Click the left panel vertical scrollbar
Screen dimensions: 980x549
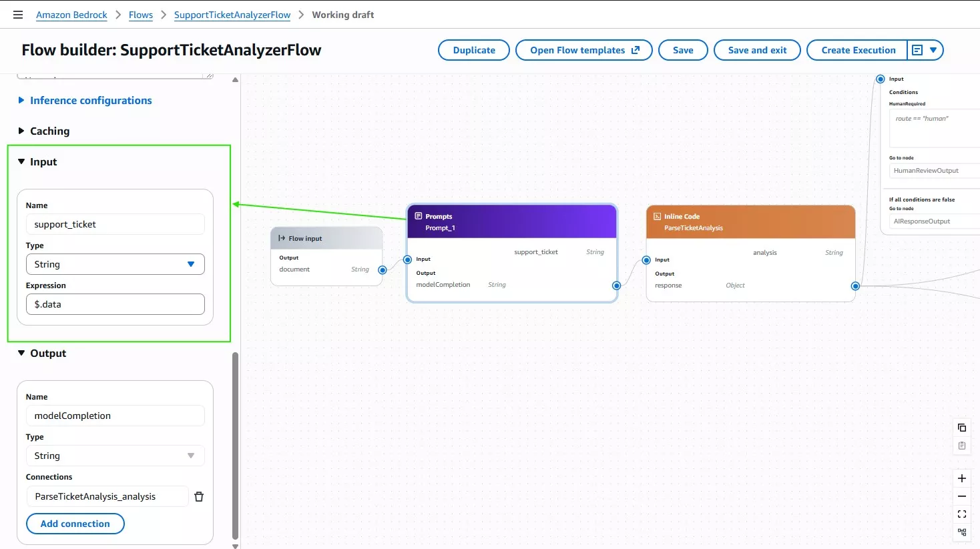click(235, 446)
